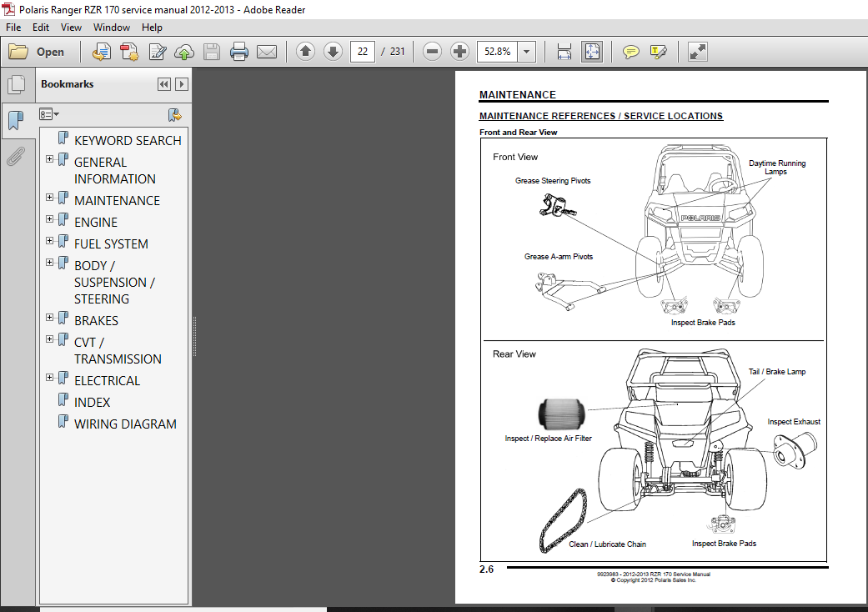Open the Page Thumbnails panel icon

coord(16,84)
